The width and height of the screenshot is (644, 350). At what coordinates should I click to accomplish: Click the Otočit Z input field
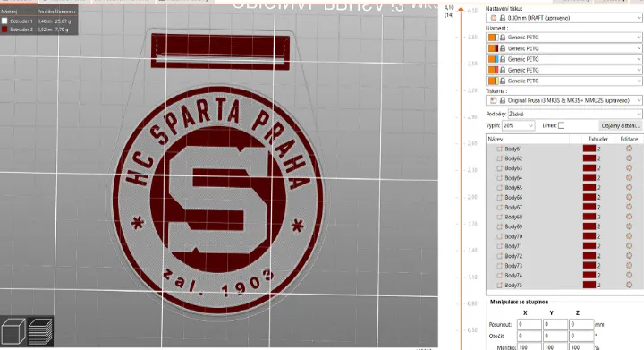coord(581,336)
